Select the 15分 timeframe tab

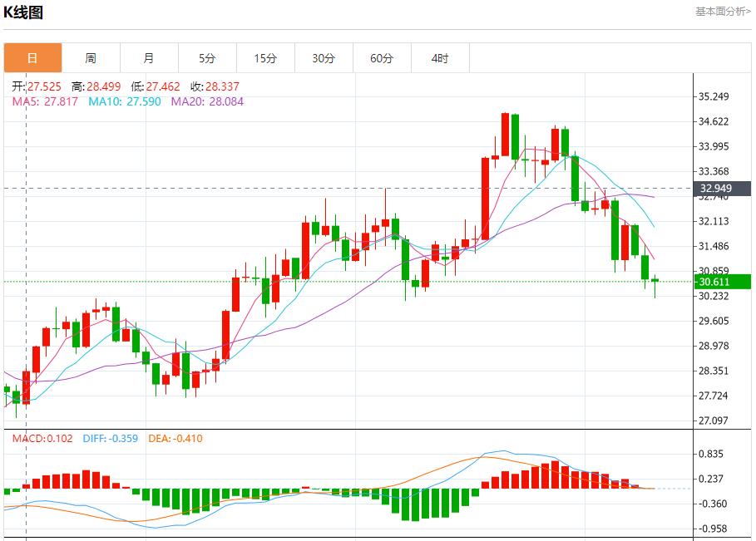tap(265, 58)
